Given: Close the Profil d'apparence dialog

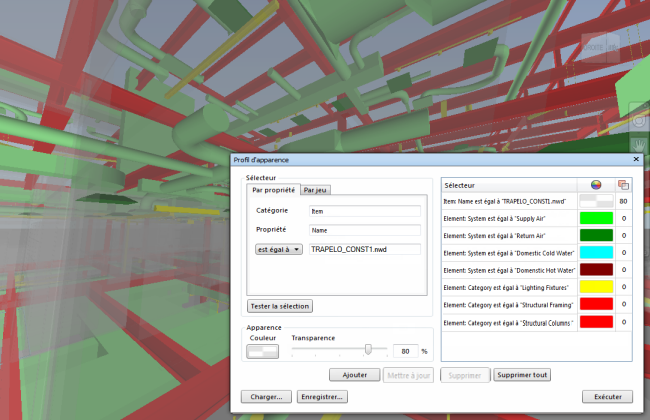Looking at the screenshot, I should [x=636, y=159].
